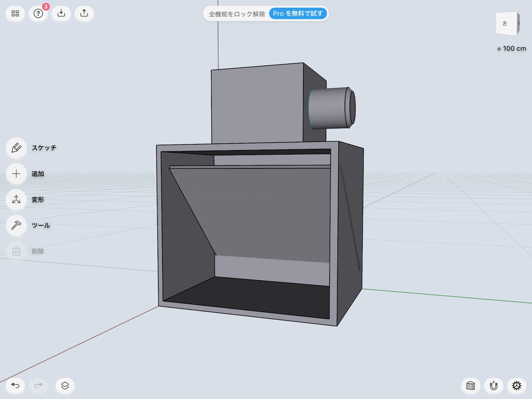
Task: Select the cylinder end face
Action: click(352, 107)
